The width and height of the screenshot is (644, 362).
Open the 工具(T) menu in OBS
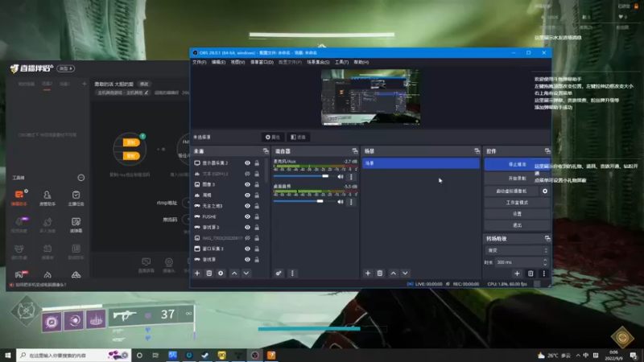pos(341,63)
